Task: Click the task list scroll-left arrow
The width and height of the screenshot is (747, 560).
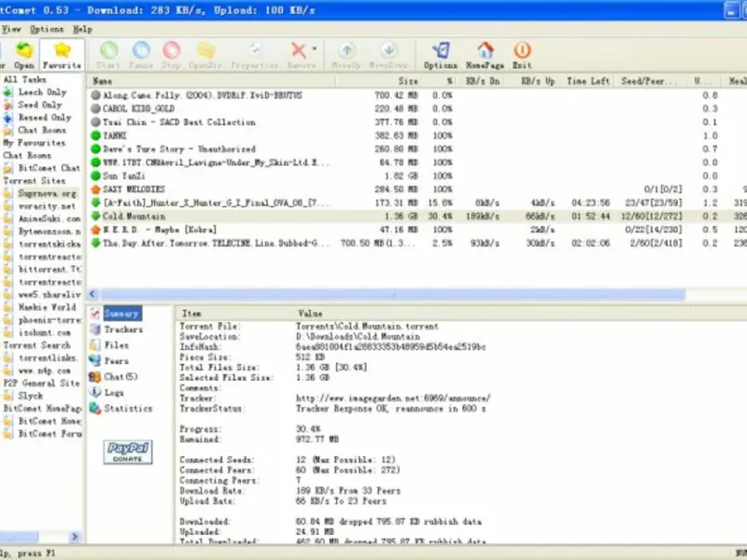Action: point(92,294)
